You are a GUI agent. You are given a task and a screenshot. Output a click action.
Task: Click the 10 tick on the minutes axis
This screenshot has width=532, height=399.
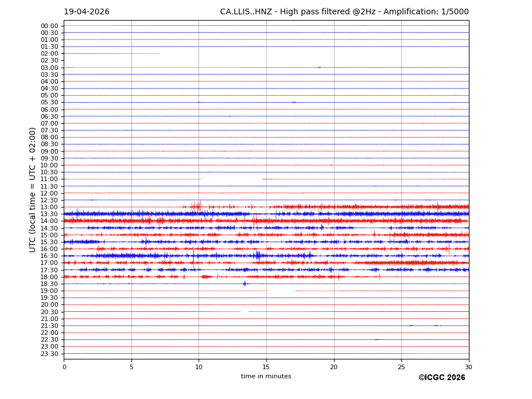(x=199, y=367)
